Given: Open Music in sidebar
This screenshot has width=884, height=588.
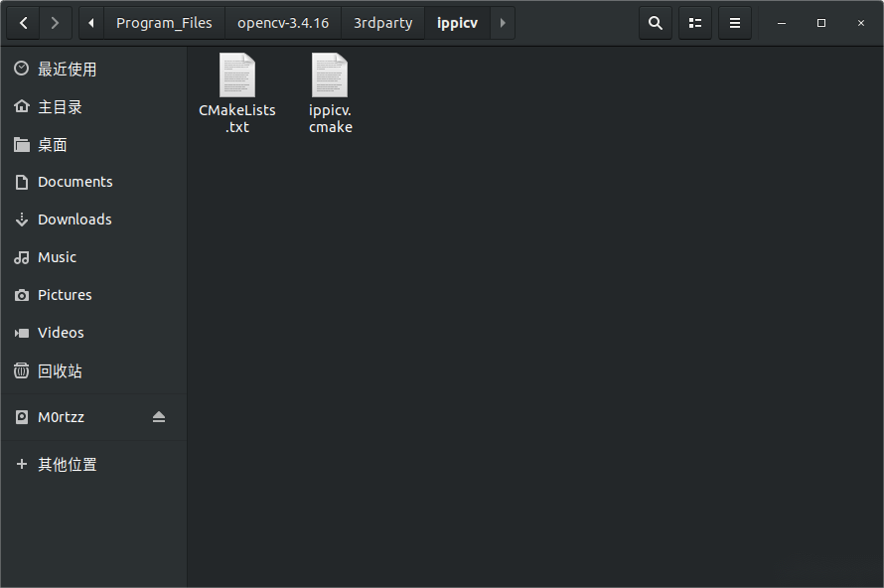Looking at the screenshot, I should (93, 257).
